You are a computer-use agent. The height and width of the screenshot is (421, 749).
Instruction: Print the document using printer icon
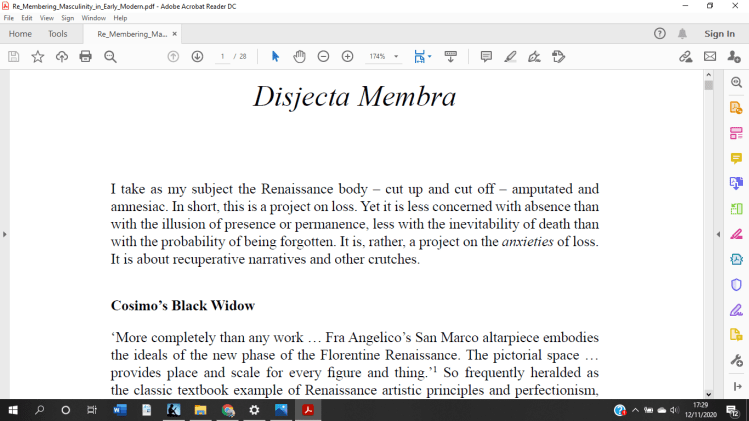86,57
